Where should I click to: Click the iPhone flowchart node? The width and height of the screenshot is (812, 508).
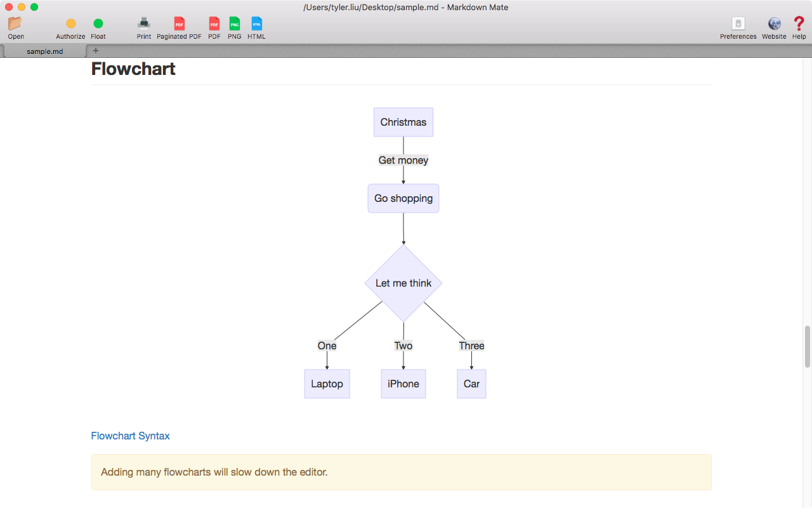point(403,384)
